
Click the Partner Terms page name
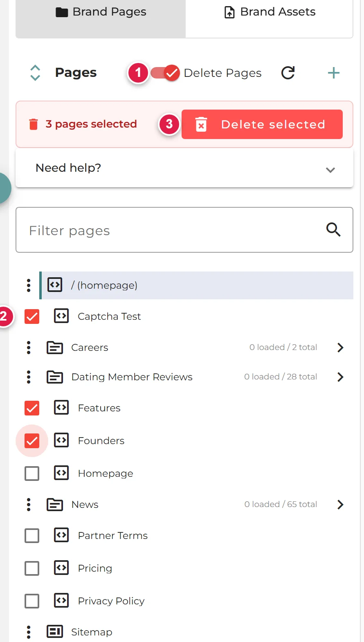pos(113,536)
